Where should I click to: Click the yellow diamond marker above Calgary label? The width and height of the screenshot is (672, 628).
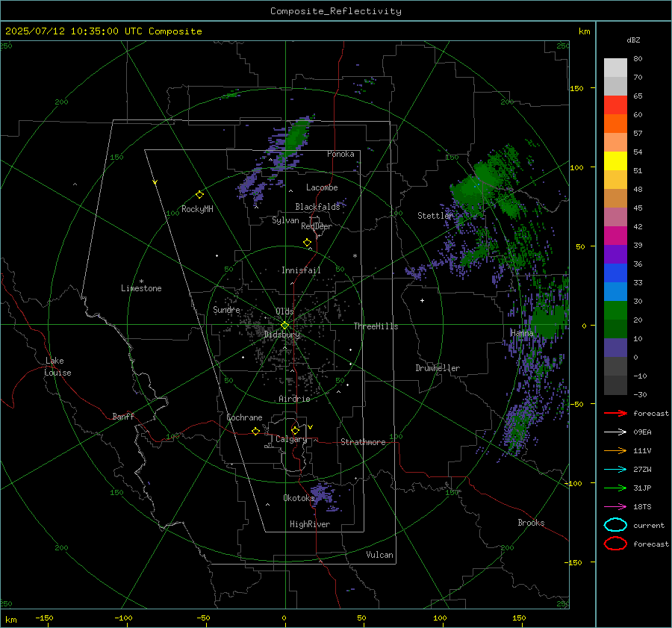click(x=295, y=430)
